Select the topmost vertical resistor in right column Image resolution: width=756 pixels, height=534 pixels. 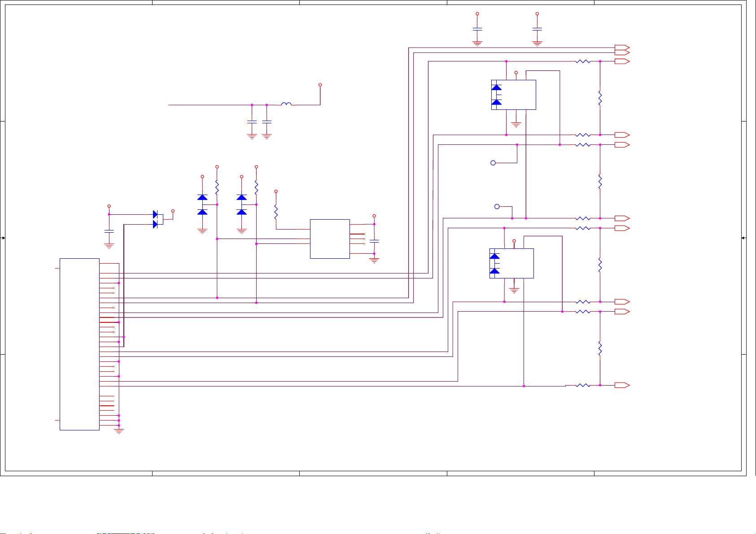[600, 98]
